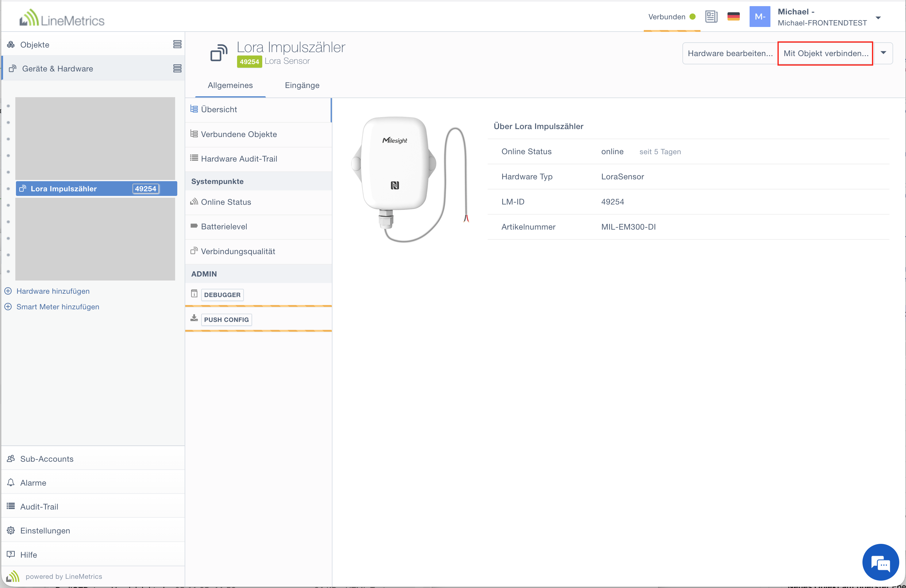Switch to the Eingänge tab
Image resolution: width=906 pixels, height=588 pixels.
(x=302, y=85)
